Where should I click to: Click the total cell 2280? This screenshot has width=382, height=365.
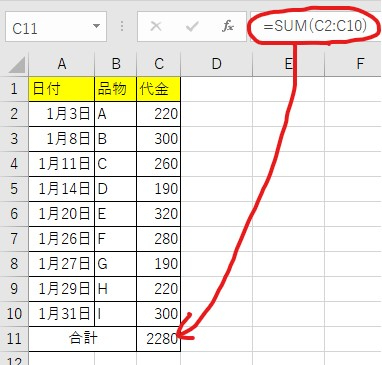[159, 339]
